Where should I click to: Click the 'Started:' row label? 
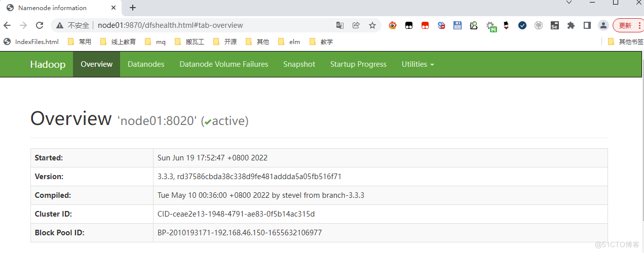49,158
